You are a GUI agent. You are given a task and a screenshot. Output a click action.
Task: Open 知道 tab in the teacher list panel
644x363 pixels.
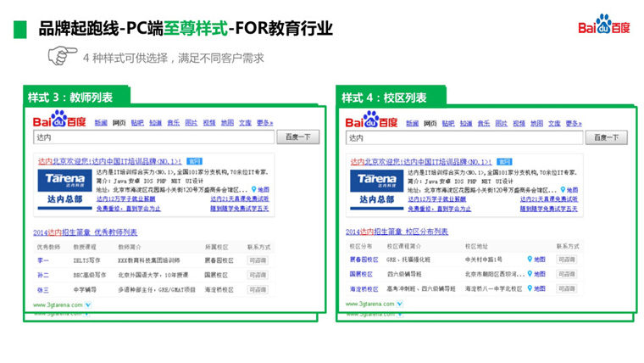(155, 122)
